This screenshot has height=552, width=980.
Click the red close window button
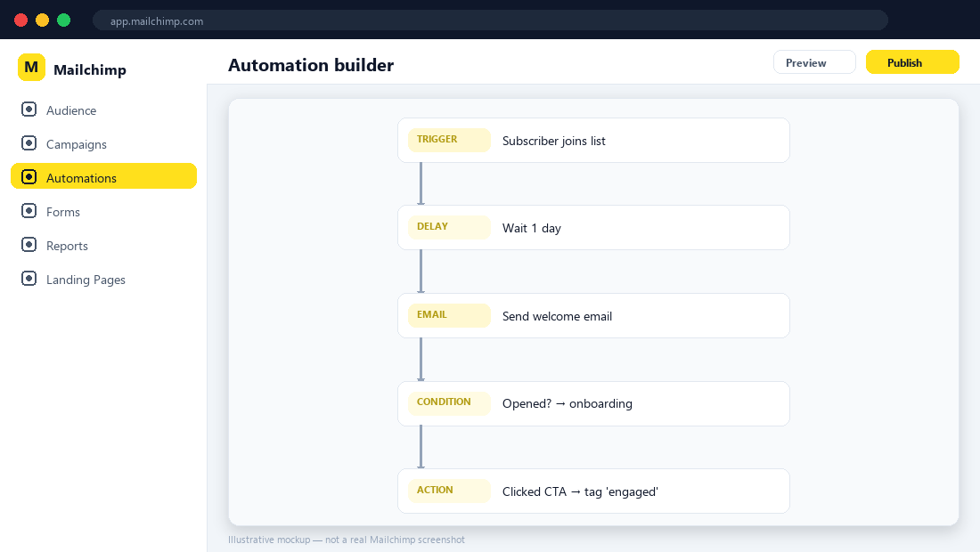click(x=20, y=20)
